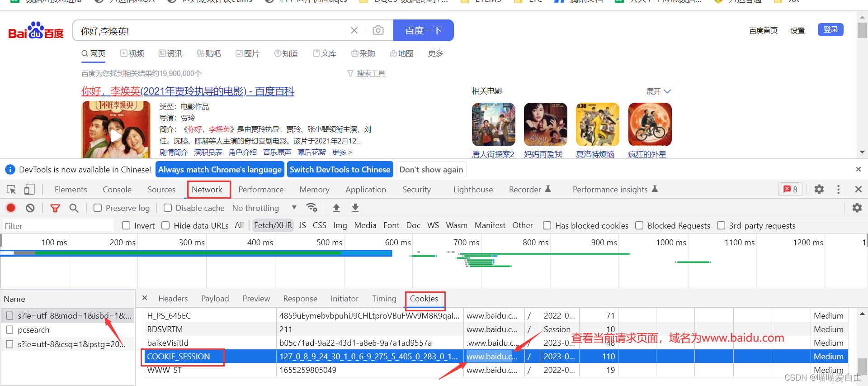Open the 图片 search category tab
The width and height of the screenshot is (868, 386).
(x=248, y=53)
